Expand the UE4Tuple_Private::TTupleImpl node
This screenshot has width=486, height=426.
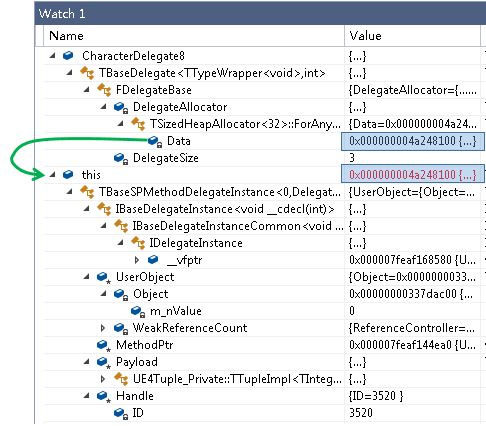click(x=103, y=379)
